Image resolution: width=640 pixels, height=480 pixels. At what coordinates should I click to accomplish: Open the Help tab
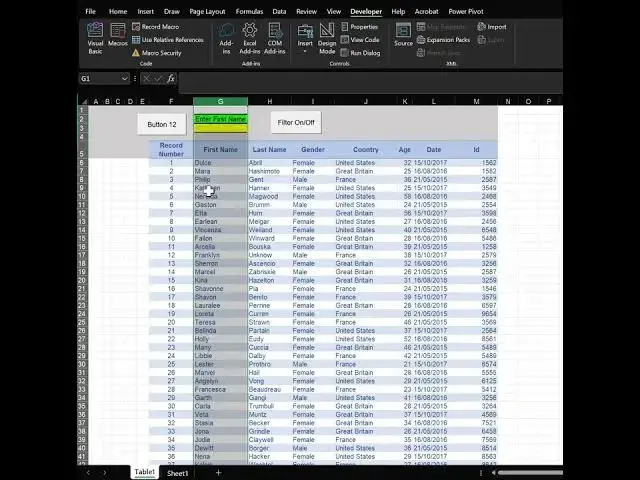[x=398, y=11]
